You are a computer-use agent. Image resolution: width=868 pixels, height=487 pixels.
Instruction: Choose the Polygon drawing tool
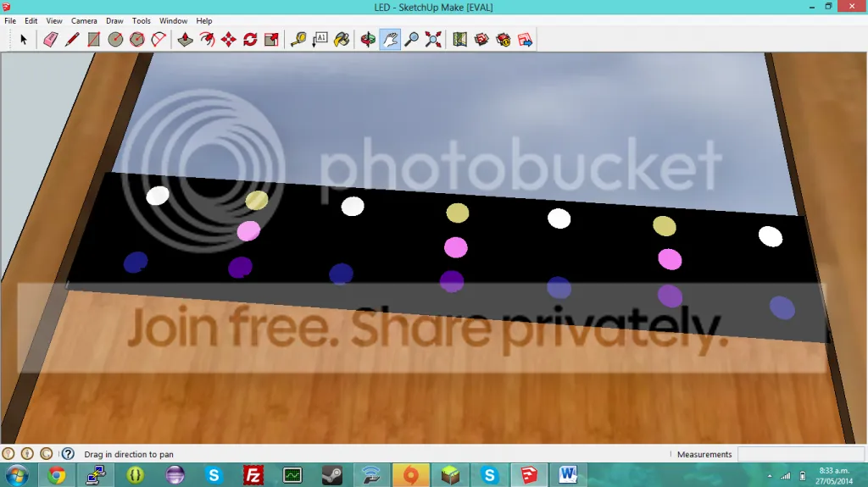tap(136, 39)
